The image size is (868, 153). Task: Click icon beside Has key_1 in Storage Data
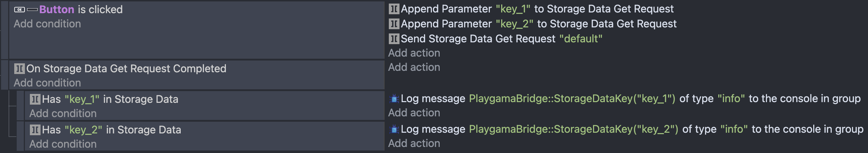click(x=35, y=99)
